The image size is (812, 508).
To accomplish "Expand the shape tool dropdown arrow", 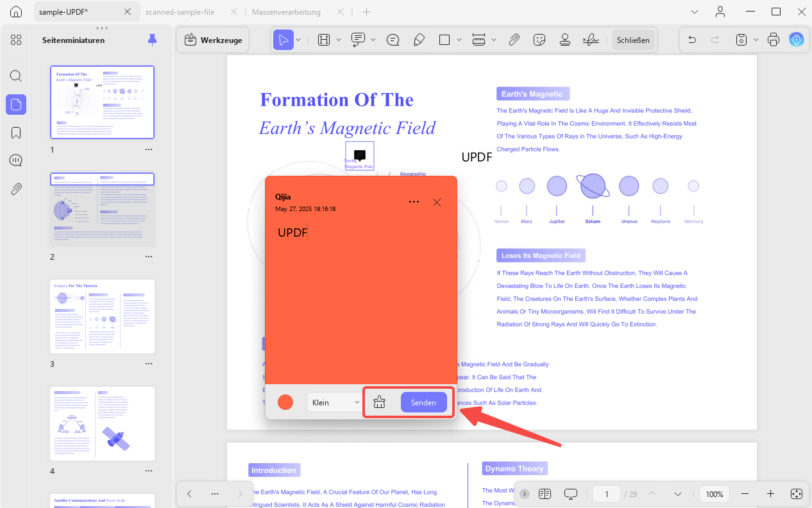I will coord(459,40).
